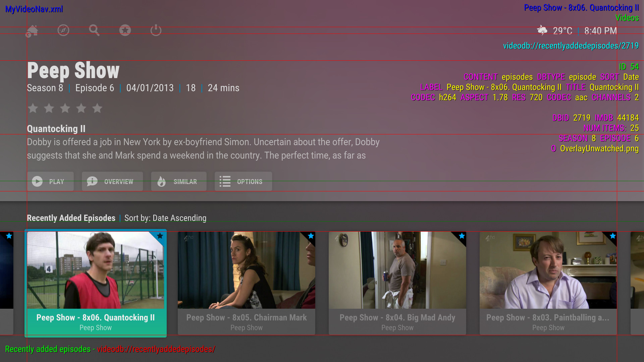Click 'Recently Added Episodes' heading
Screen dimensions: 644x362
(x=71, y=218)
